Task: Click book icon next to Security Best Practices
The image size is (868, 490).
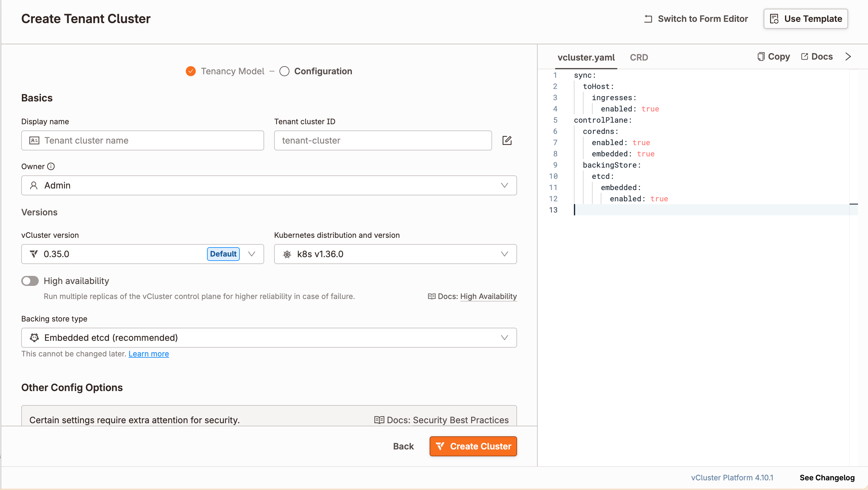Action: tap(379, 420)
